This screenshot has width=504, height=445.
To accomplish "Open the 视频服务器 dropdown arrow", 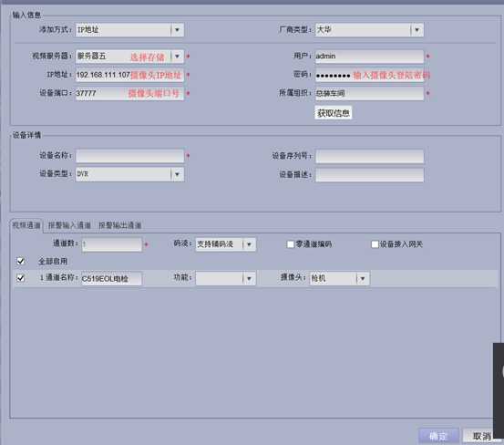I will click(x=177, y=57).
